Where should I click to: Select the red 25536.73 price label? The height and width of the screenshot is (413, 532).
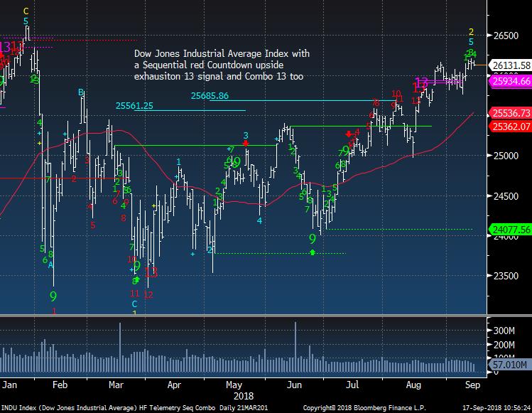[511, 113]
